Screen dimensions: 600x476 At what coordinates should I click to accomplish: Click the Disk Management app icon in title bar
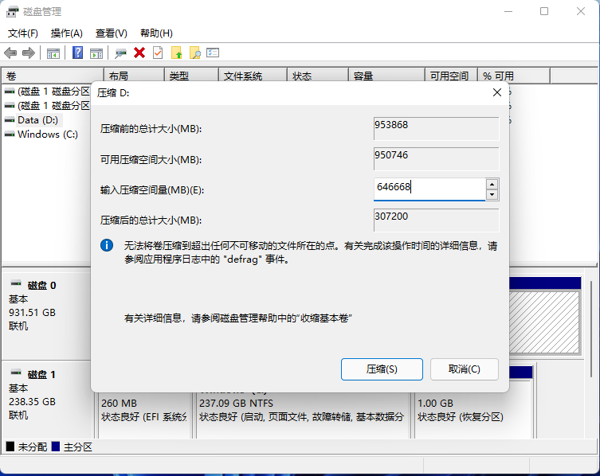pos(12,12)
